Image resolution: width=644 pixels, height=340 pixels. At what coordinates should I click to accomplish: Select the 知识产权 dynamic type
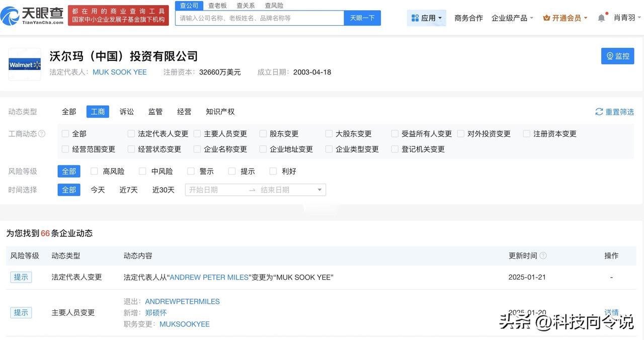(220, 112)
